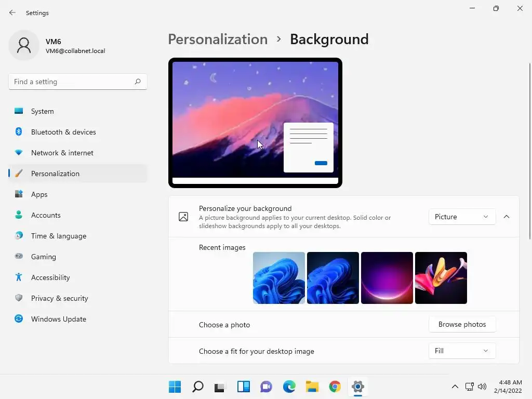
Task: Launch Microsoft Edge from the taskbar
Action: [x=289, y=387]
